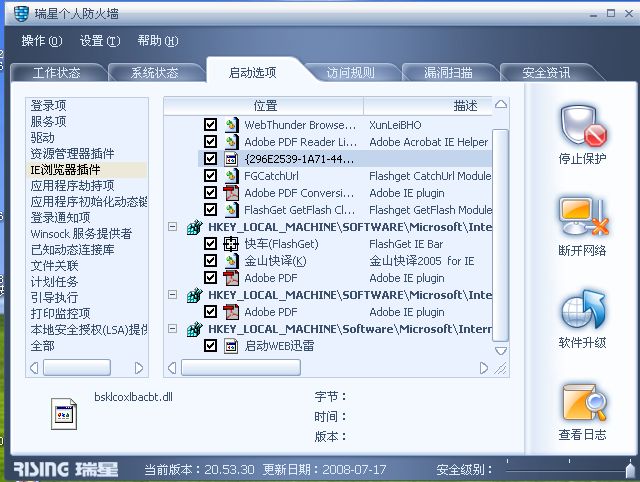640x482 pixels.
Task: Select 计划任务 category
Action: click(x=54, y=282)
